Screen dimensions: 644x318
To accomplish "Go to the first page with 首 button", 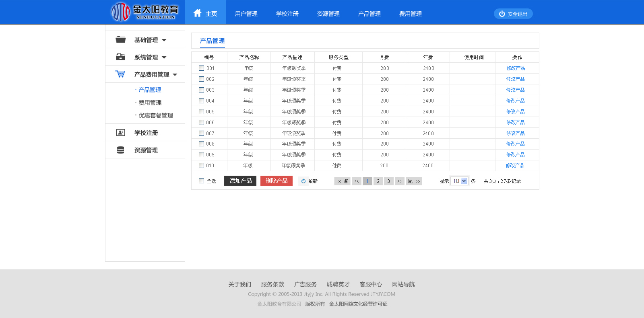I will pos(342,181).
